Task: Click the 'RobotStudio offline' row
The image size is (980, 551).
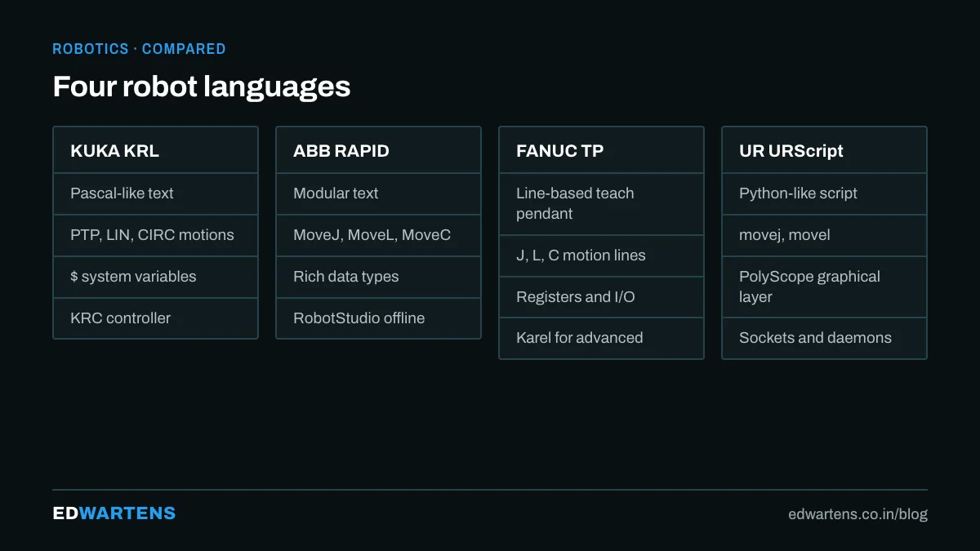Action: coord(378,318)
